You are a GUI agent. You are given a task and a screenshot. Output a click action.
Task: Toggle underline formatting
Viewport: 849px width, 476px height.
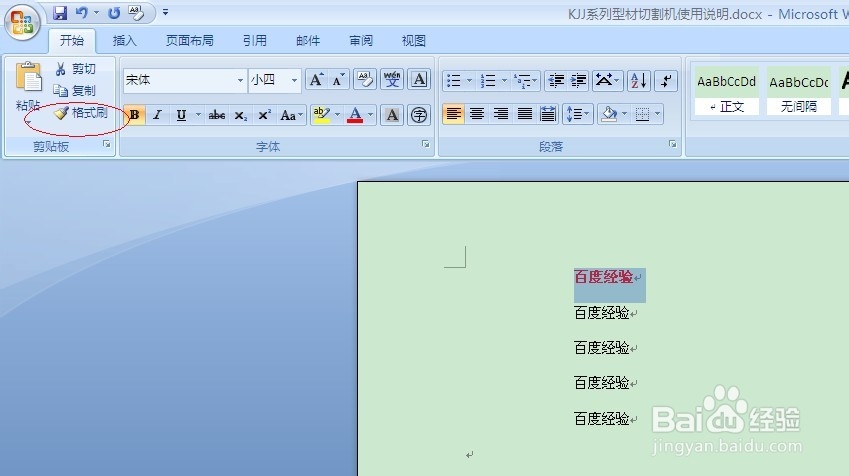tap(181, 115)
